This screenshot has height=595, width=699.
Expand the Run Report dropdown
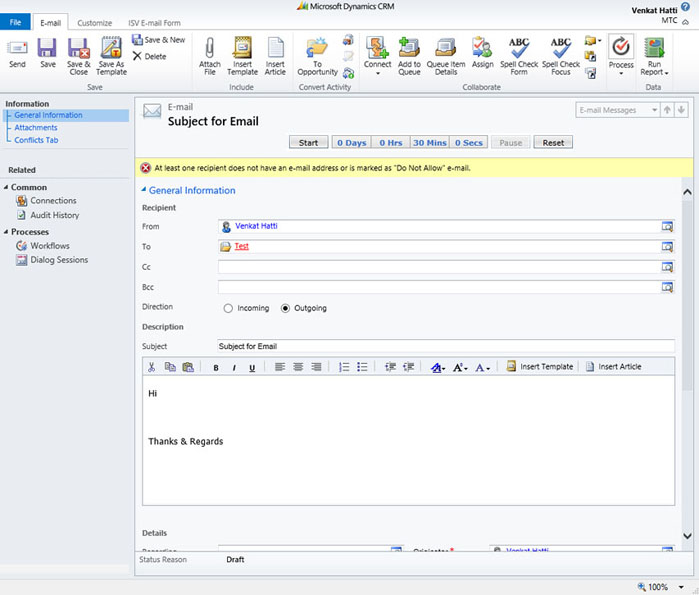(655, 72)
